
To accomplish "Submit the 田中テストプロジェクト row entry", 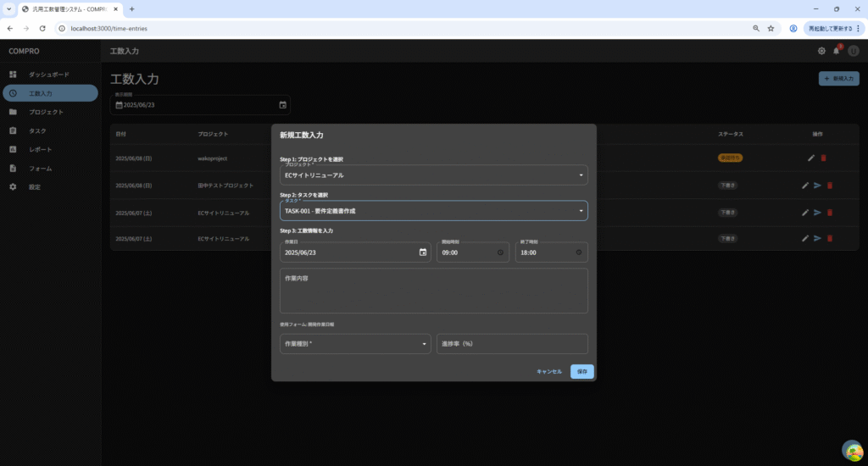I will pos(817,186).
